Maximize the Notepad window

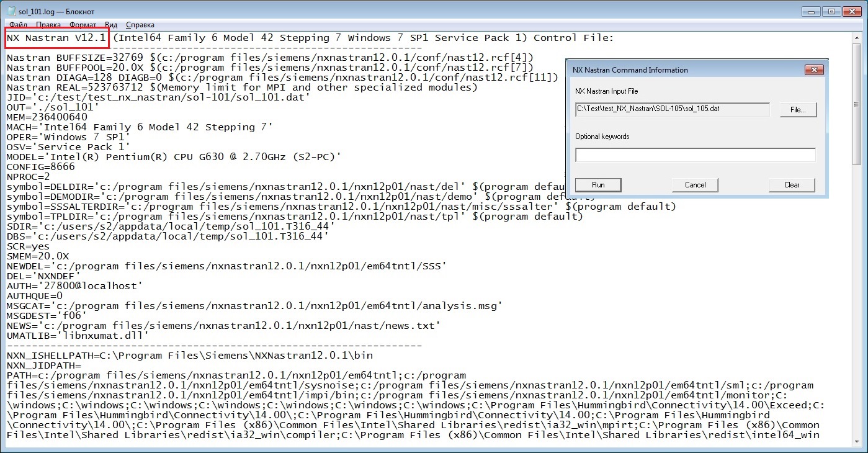(x=831, y=11)
